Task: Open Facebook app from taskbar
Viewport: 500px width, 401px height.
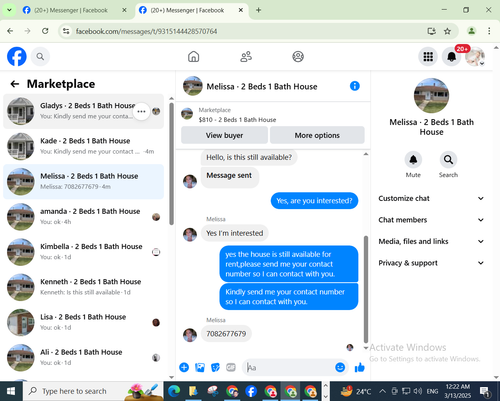Action: click(251, 391)
